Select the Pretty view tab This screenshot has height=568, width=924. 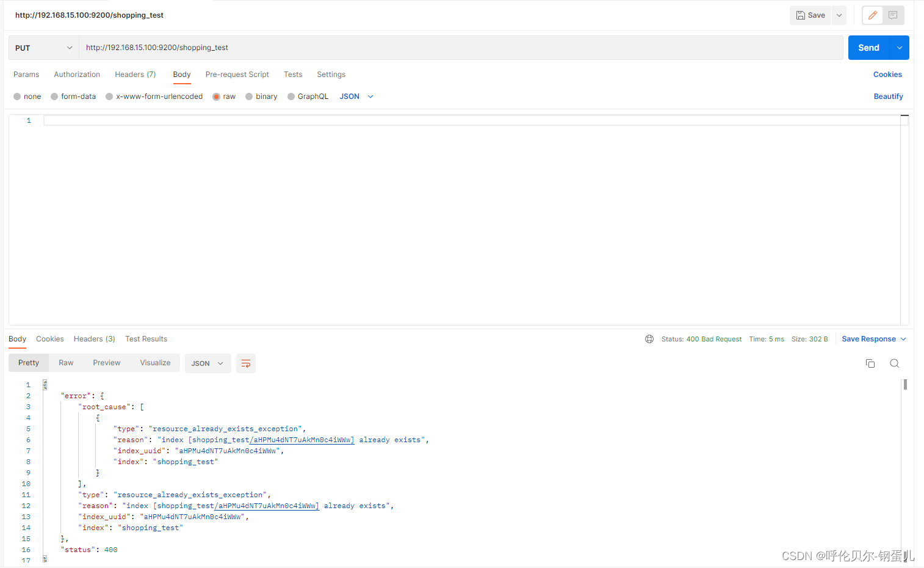29,363
